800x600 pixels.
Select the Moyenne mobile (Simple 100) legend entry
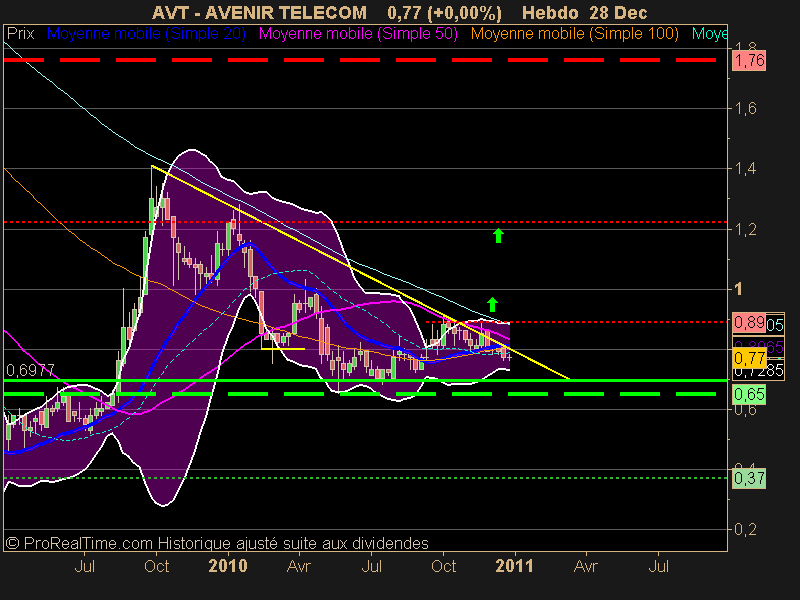(574, 34)
